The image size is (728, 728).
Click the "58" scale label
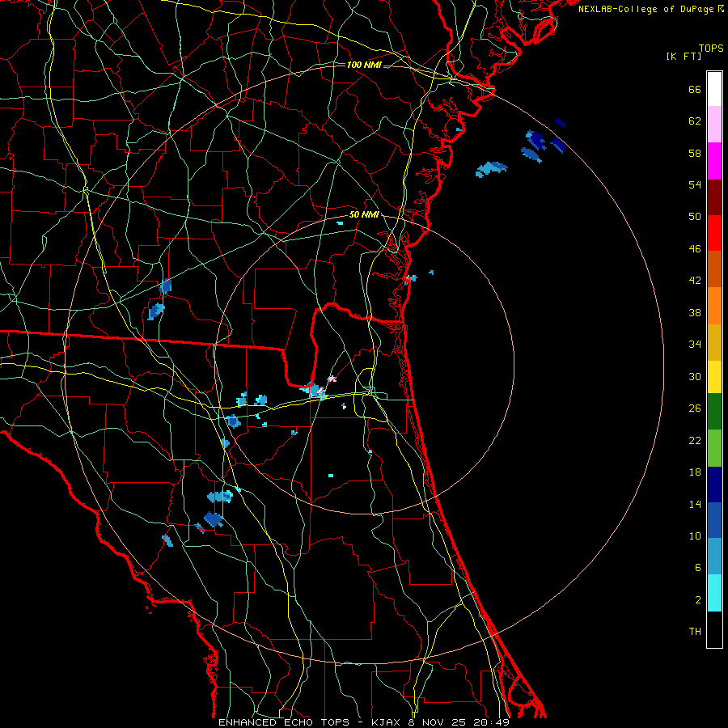695,153
